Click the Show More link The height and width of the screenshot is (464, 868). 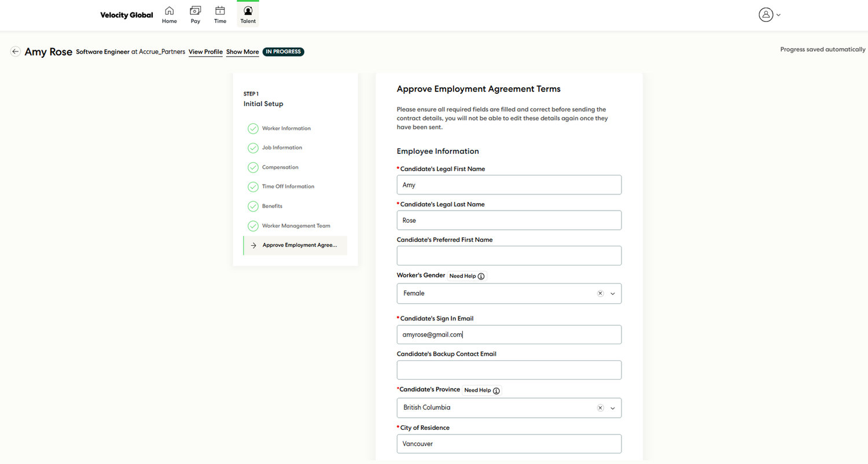[x=242, y=51]
